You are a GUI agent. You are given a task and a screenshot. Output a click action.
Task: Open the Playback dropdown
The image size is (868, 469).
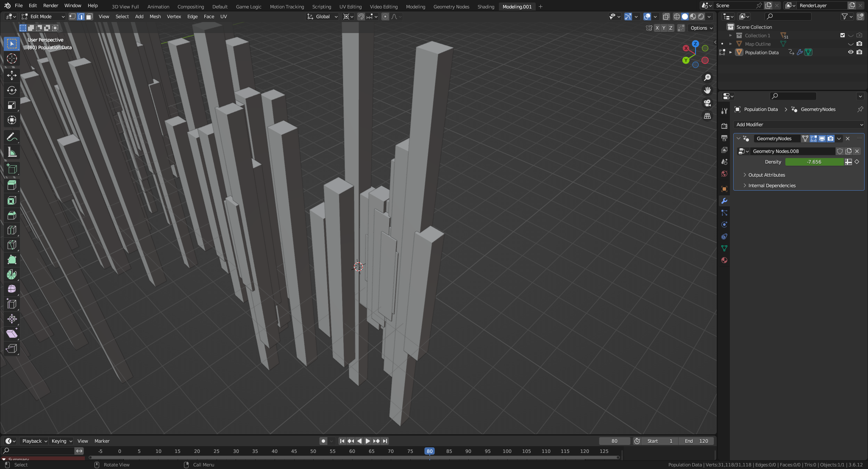34,441
